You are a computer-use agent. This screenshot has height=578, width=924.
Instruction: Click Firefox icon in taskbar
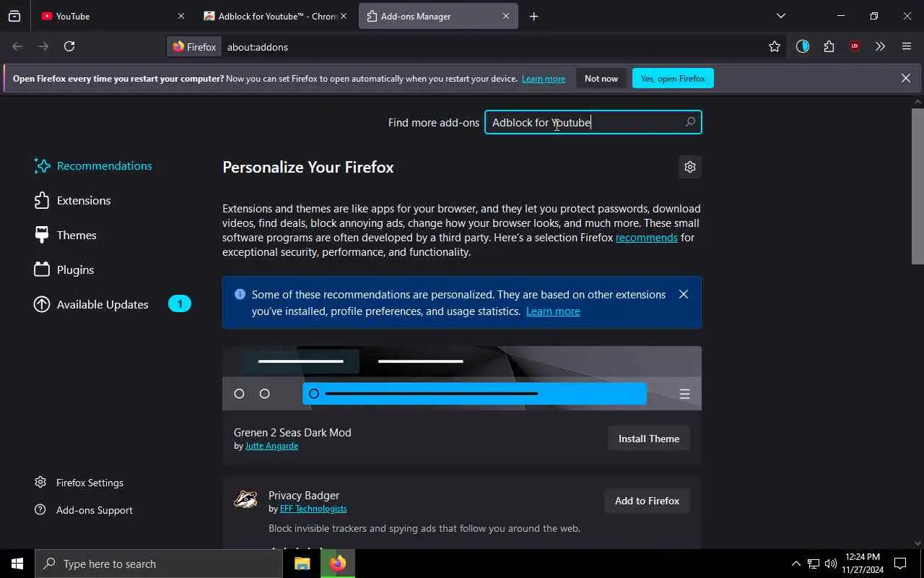(337, 564)
